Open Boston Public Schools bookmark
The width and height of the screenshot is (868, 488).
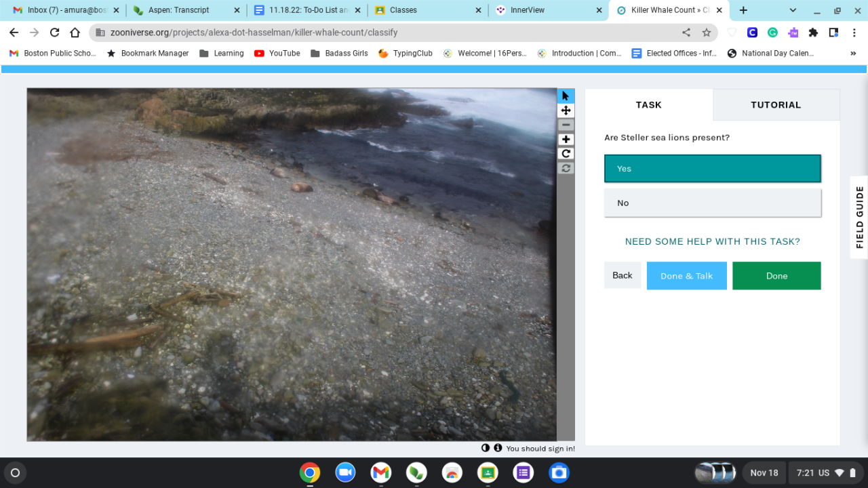pyautogui.click(x=53, y=54)
